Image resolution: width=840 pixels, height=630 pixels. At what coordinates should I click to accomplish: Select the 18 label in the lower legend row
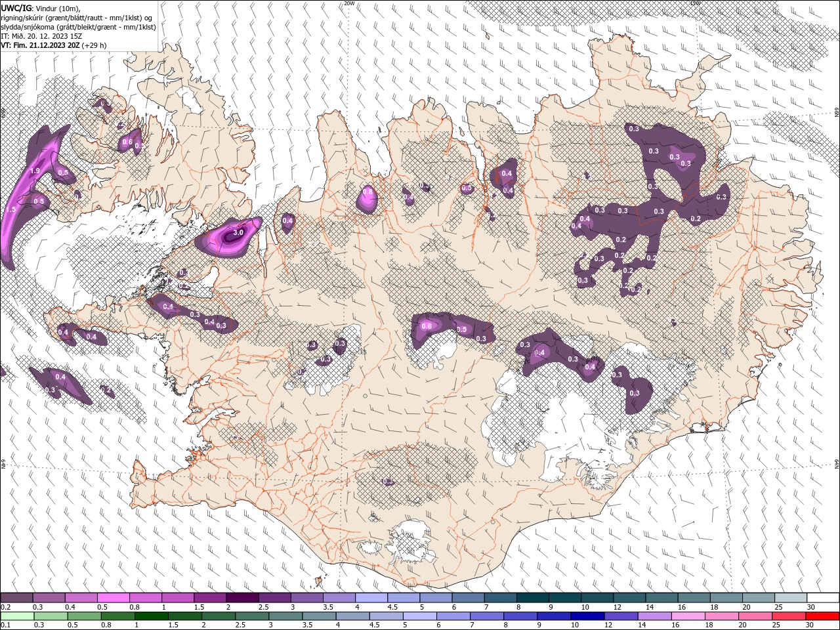click(x=709, y=625)
